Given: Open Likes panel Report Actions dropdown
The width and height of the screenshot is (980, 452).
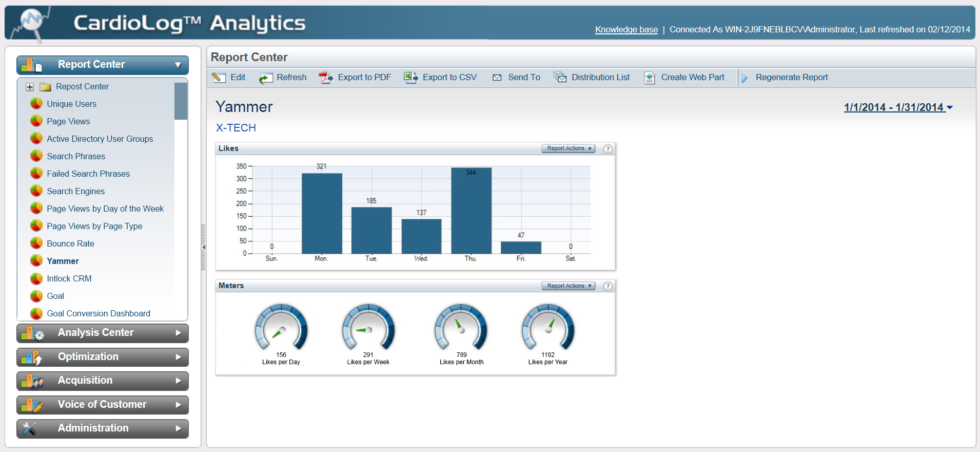Looking at the screenshot, I should (x=569, y=148).
